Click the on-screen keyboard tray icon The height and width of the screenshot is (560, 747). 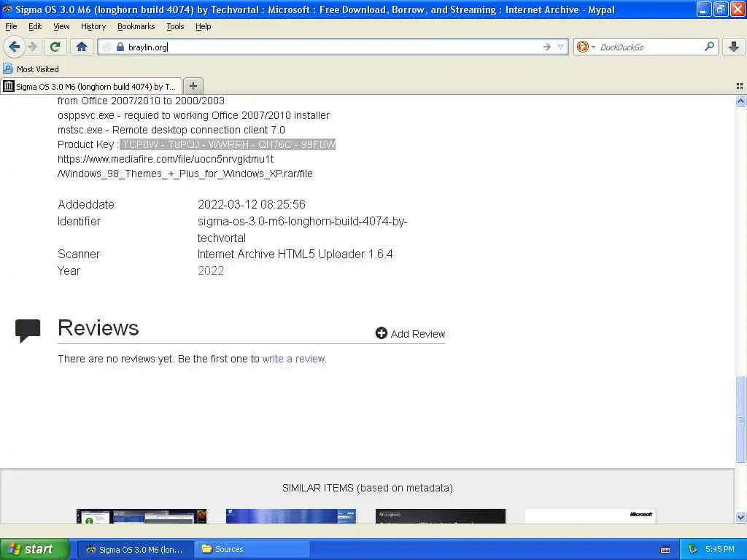click(x=665, y=550)
